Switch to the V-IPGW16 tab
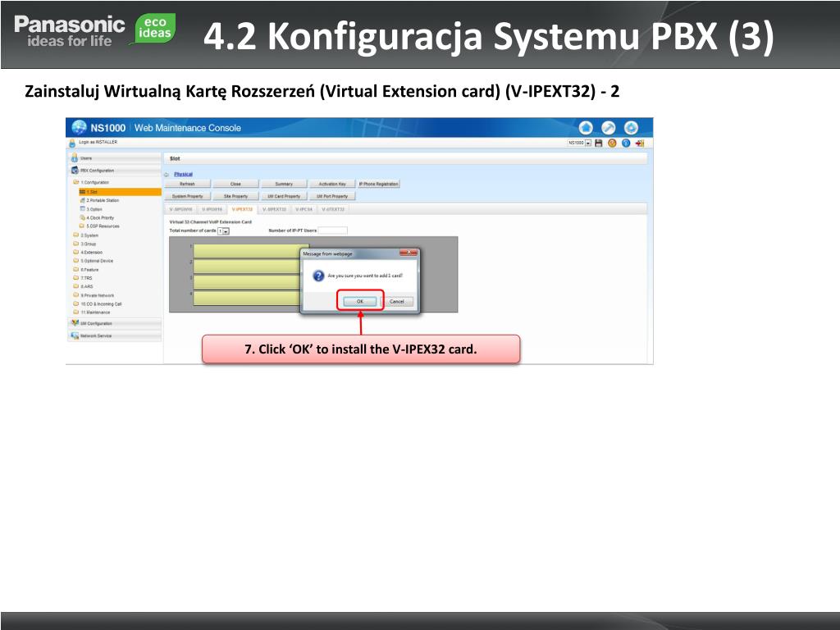 tap(212, 209)
